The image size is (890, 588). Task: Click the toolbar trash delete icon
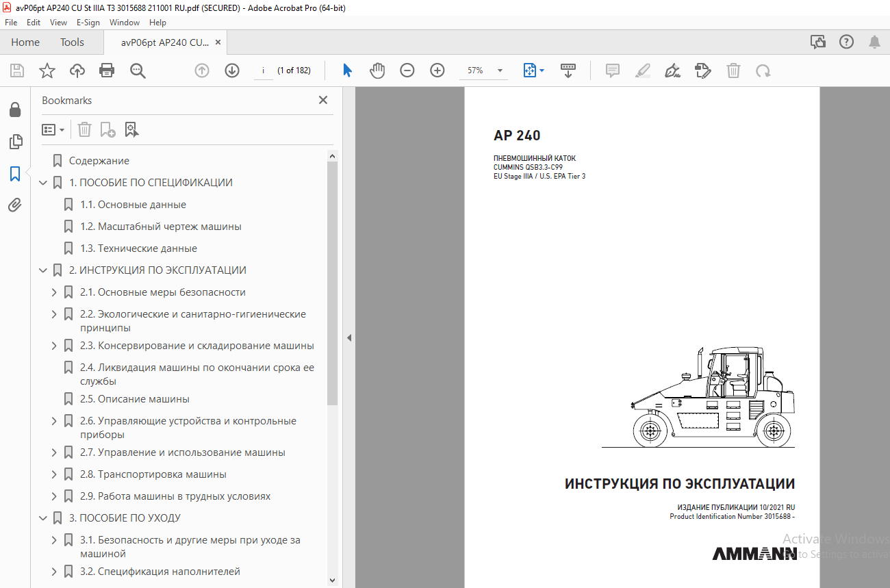click(733, 71)
